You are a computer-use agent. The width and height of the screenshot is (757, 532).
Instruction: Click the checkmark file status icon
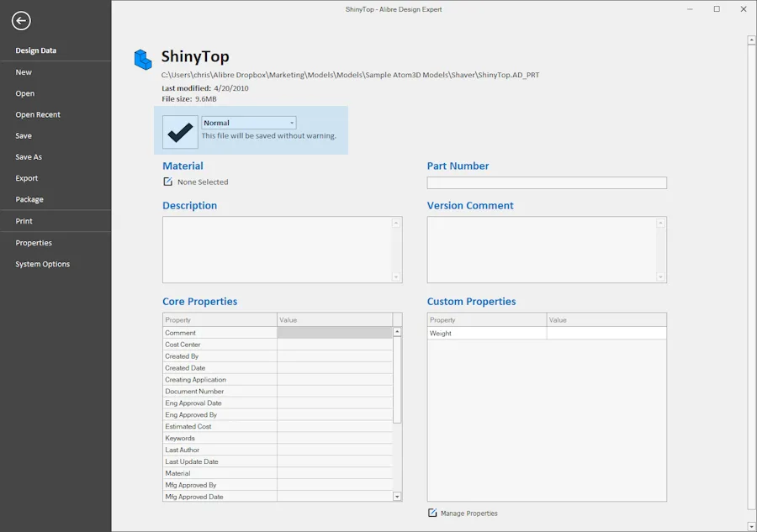180,132
